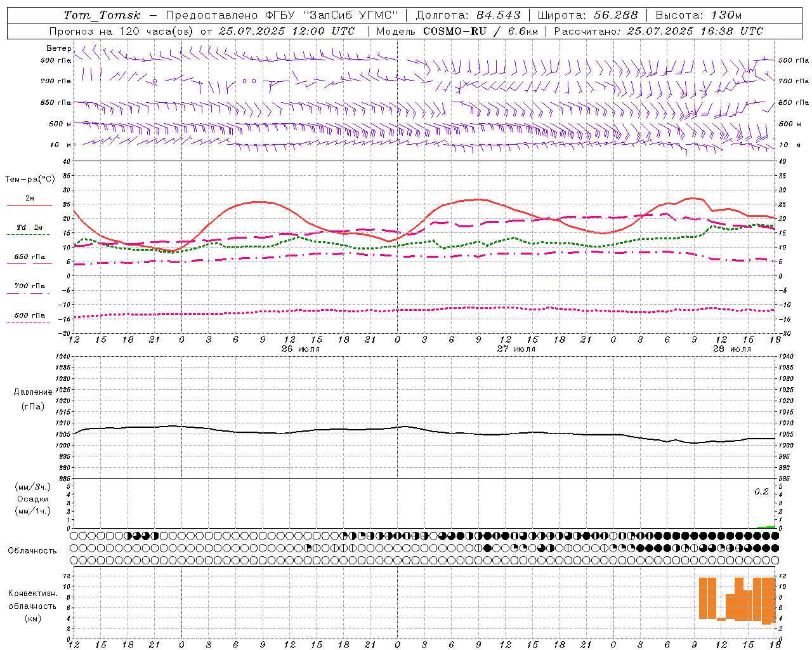Click the (мм/3ч.) precipitation unit label

point(32,487)
